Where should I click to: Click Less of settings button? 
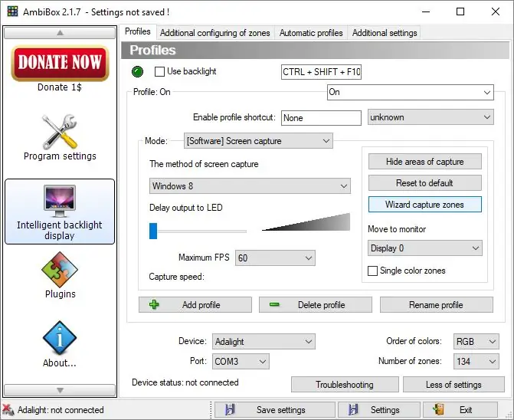tap(453, 384)
